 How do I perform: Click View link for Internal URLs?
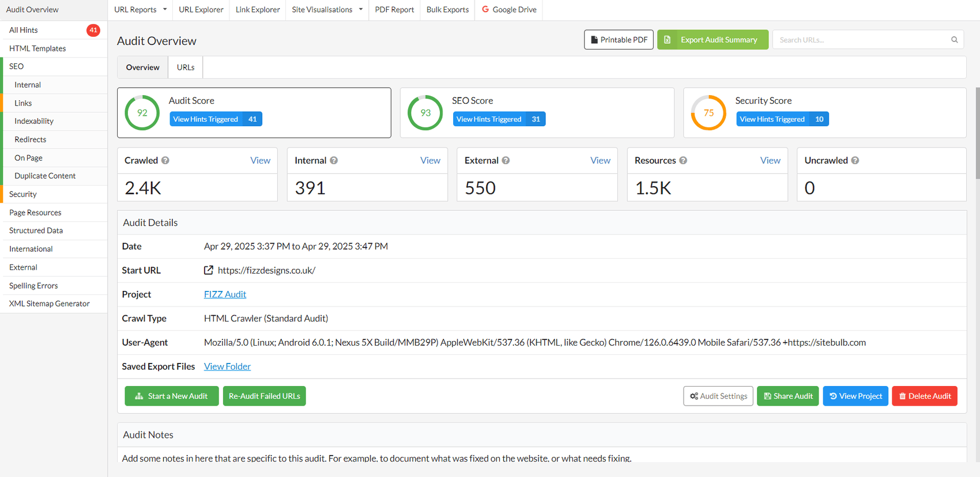pos(430,161)
